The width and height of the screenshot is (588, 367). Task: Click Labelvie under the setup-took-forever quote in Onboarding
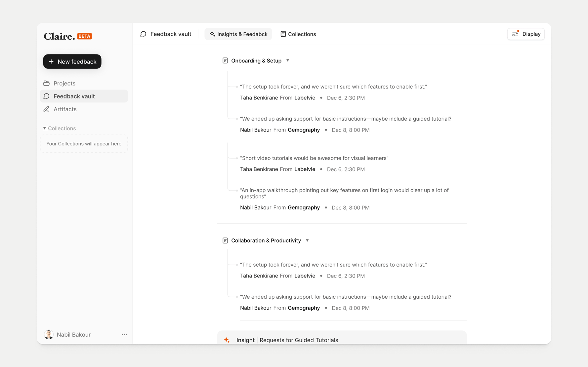305,98
